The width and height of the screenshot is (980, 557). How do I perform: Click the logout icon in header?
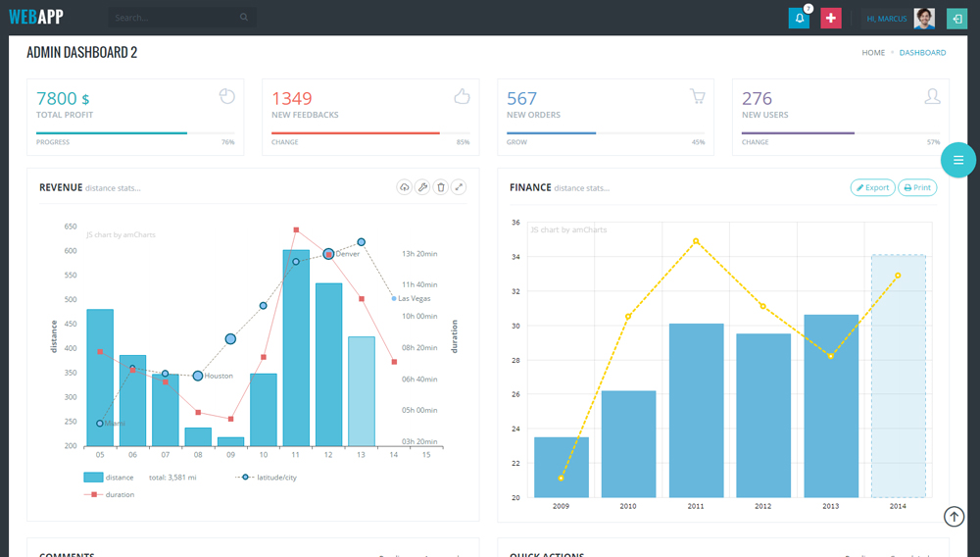click(956, 18)
